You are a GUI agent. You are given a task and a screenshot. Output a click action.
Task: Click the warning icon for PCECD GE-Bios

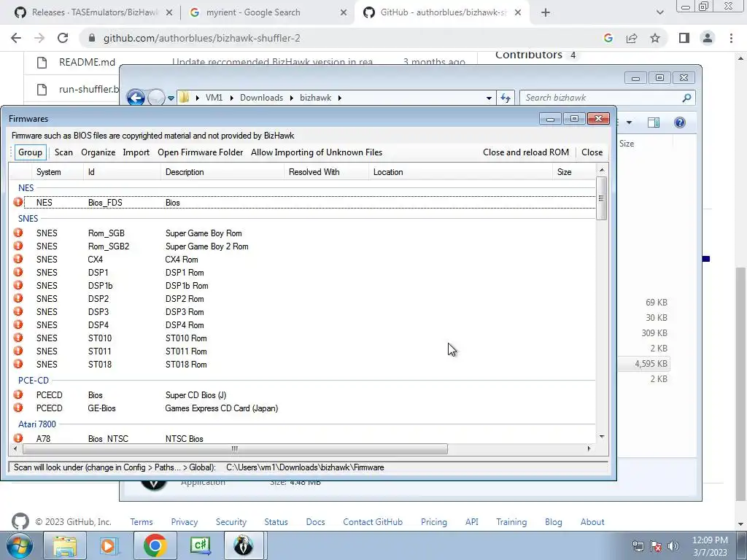tap(18, 408)
